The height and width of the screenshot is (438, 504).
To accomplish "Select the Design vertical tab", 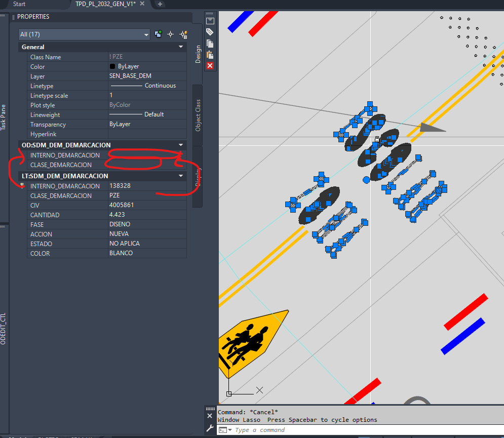I will click(x=198, y=55).
